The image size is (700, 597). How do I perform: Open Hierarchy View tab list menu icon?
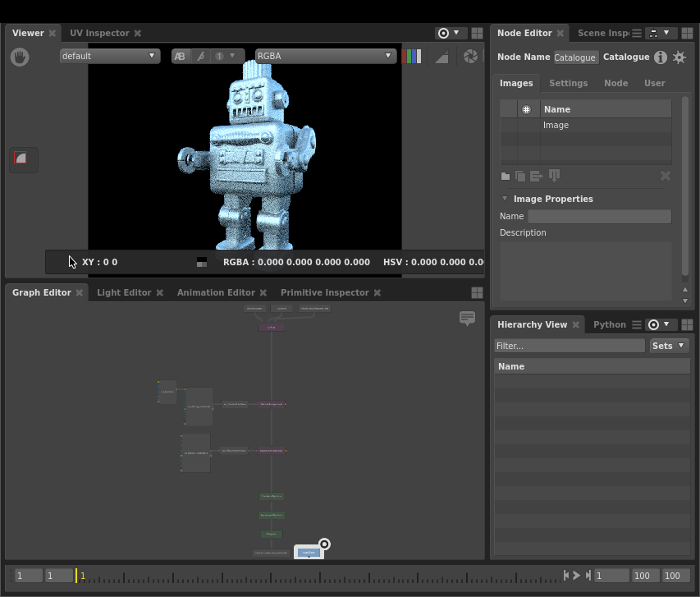point(637,325)
